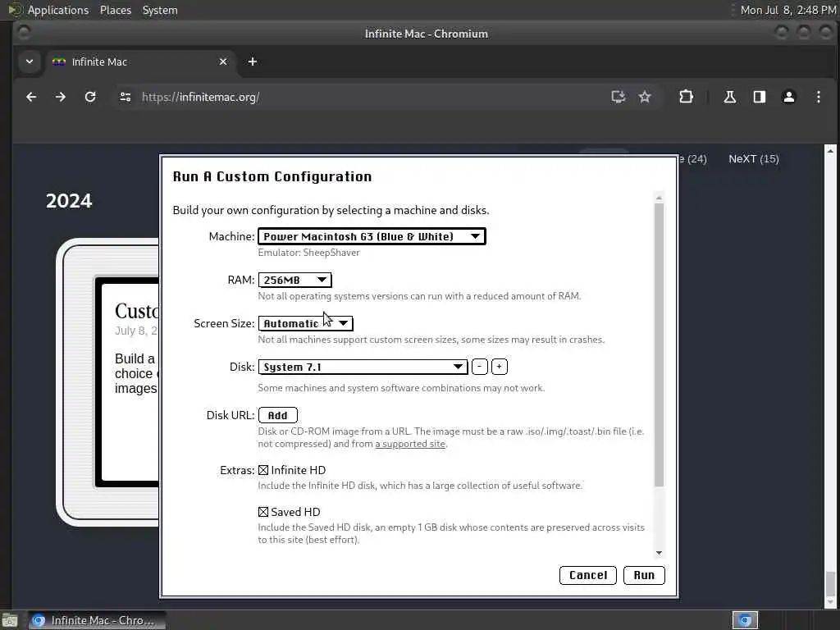Viewport: 840px width, 630px height.
Task: Uncheck the Saved HD checkbox
Action: [x=263, y=512]
